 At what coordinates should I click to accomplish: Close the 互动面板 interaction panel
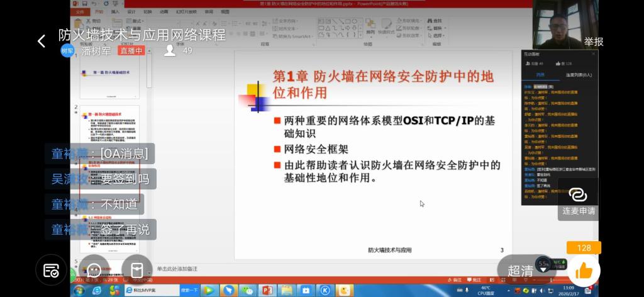[x=593, y=54]
